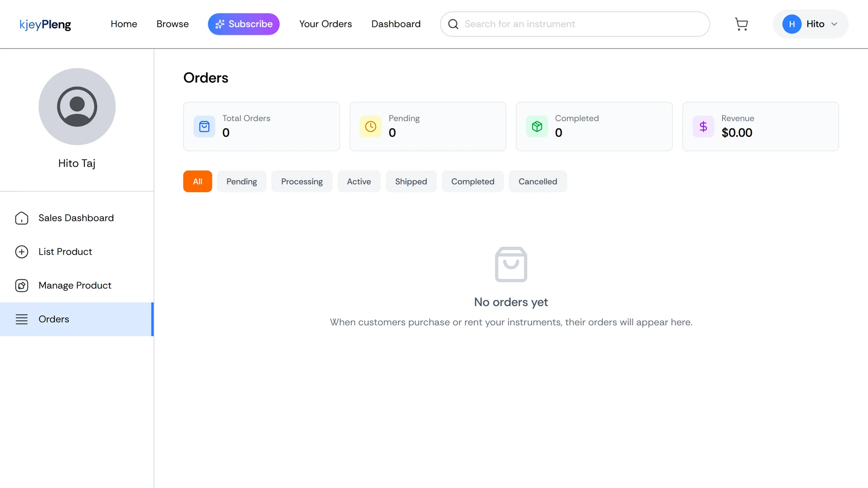Image resolution: width=868 pixels, height=488 pixels.
Task: Click the Total Orders label
Action: point(246,118)
